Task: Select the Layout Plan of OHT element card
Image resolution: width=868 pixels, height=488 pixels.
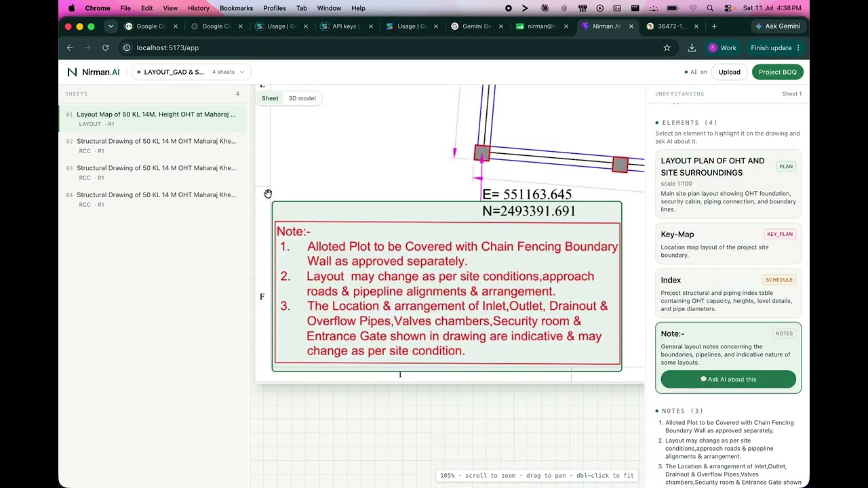Action: tap(728, 184)
